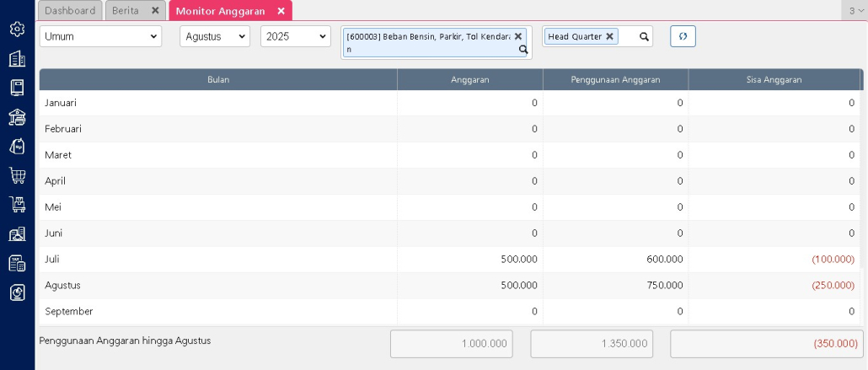Open the hand truck inventory icon

click(16, 205)
